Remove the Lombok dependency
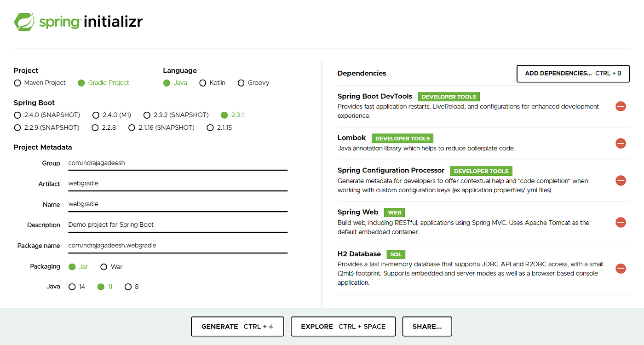Image resolution: width=644 pixels, height=345 pixels. pos(621,143)
